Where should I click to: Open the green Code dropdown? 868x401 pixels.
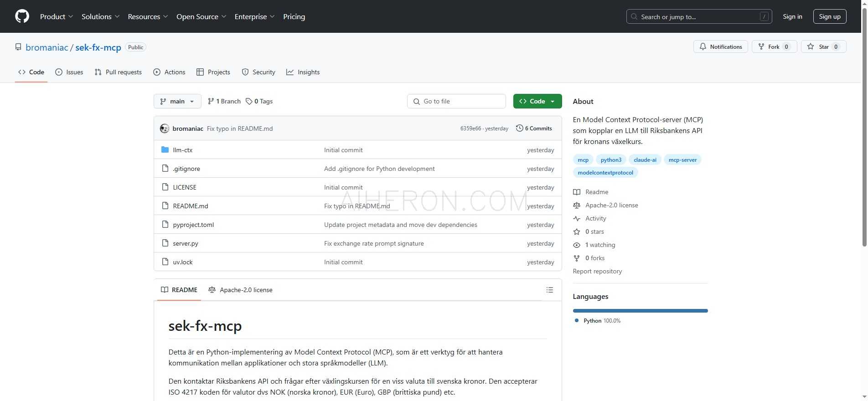537,101
